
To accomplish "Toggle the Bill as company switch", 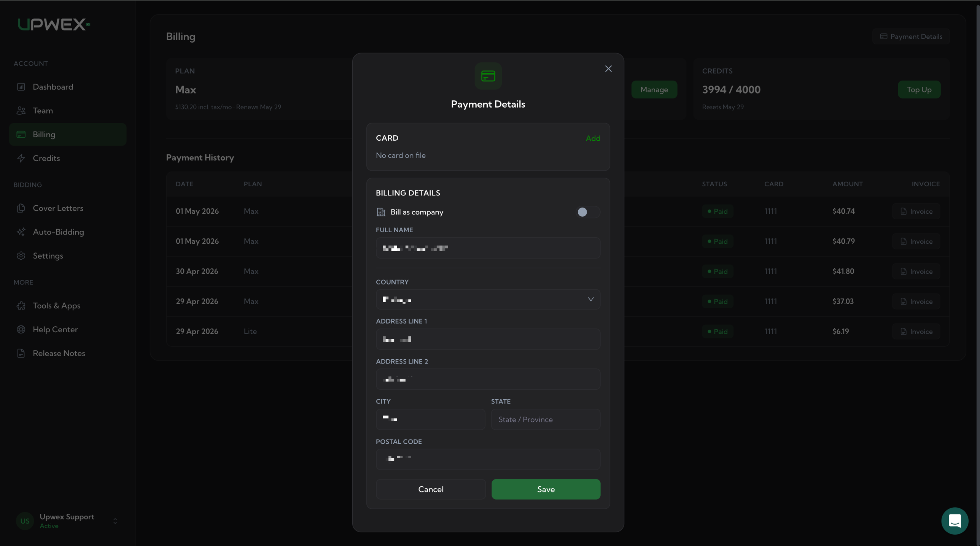I will pos(588,212).
